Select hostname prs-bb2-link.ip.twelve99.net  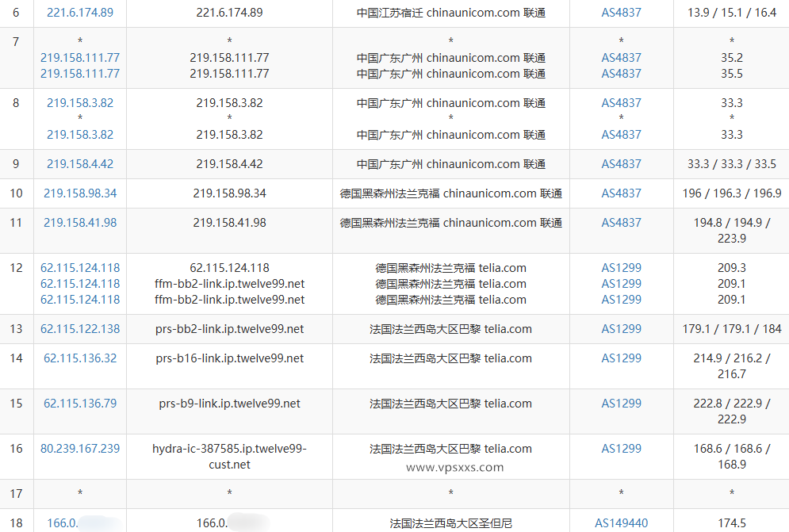229,329
